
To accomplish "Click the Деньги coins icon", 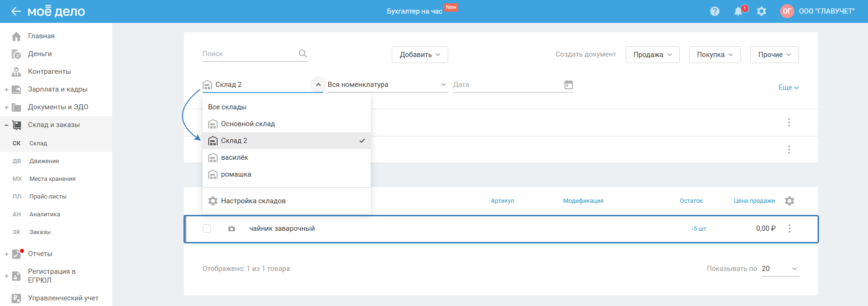I will [16, 54].
